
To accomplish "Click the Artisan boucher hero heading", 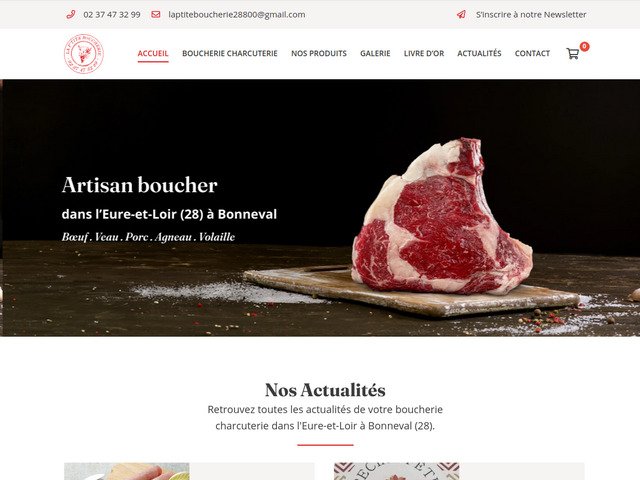I will (x=140, y=185).
